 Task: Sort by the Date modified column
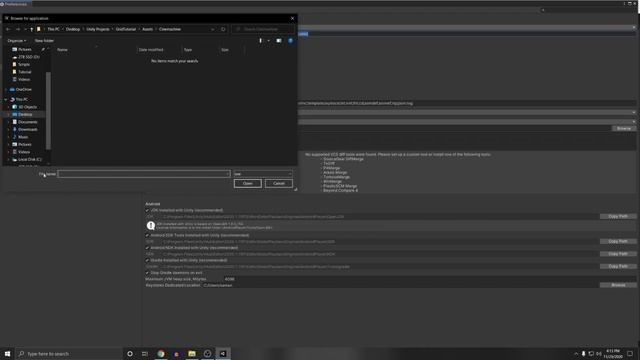click(x=151, y=50)
